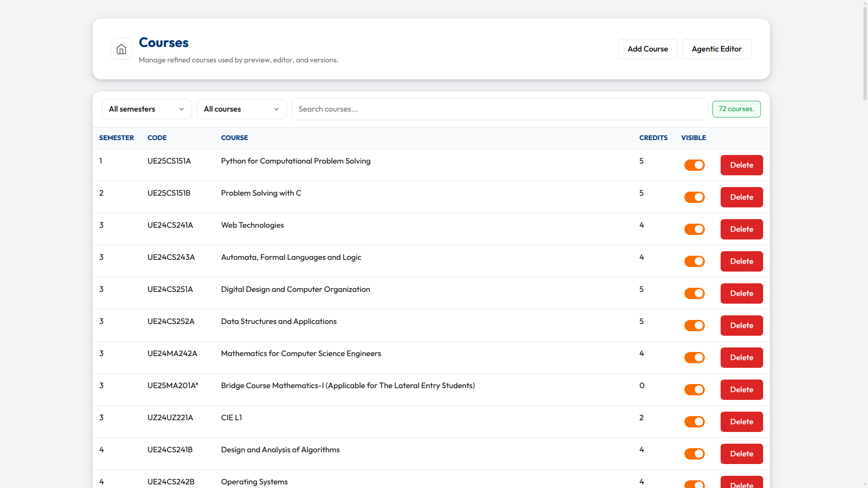Delete the UE25CS151A course row
Screen dimensions: 868x488
pyautogui.click(x=741, y=165)
